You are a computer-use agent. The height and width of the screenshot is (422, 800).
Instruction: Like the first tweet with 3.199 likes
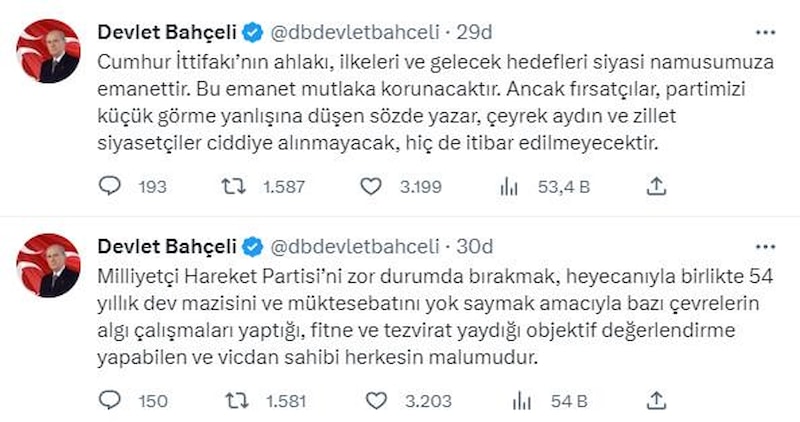tap(372, 185)
